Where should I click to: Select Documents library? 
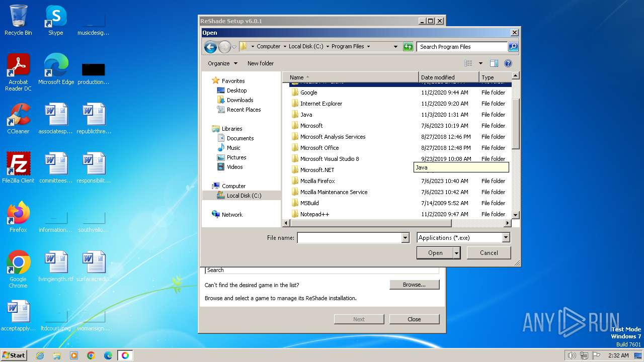pyautogui.click(x=240, y=138)
